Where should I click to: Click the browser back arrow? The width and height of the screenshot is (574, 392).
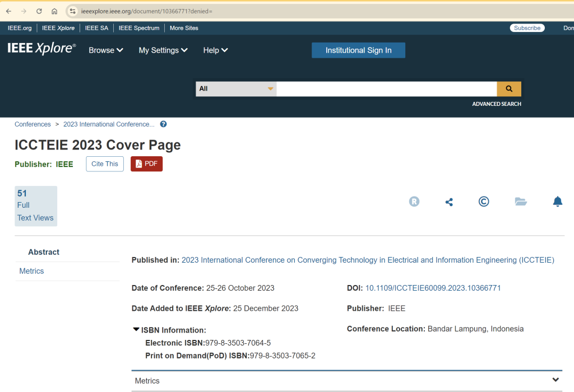click(9, 11)
